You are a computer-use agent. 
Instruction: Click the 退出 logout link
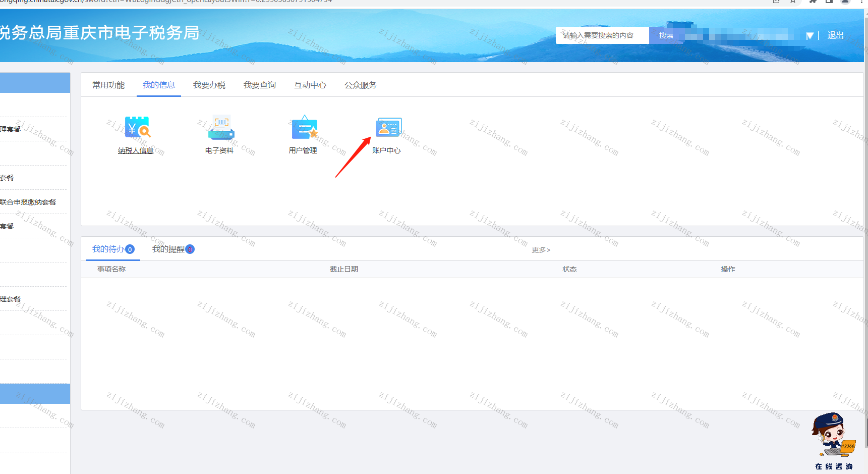coord(836,35)
